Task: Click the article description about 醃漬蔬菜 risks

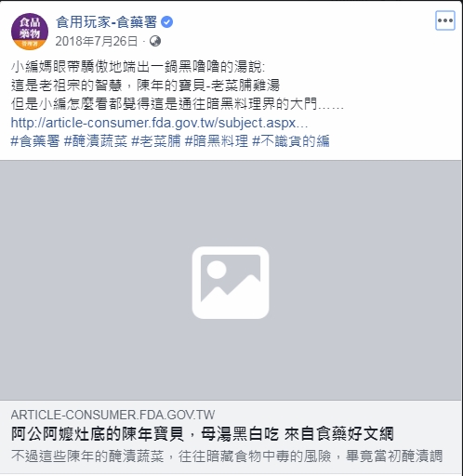Action: pyautogui.click(x=227, y=456)
